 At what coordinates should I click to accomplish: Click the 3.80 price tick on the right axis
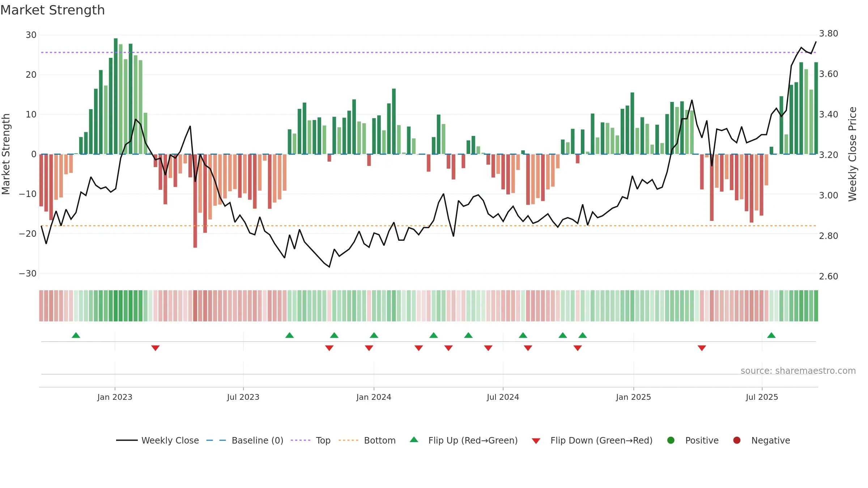pos(829,34)
